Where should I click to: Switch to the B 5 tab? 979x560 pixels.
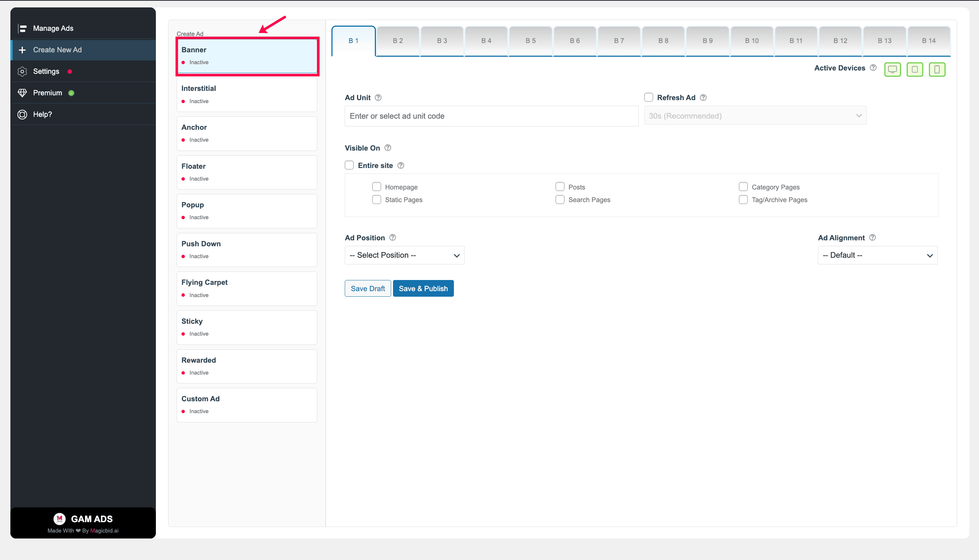coord(531,41)
